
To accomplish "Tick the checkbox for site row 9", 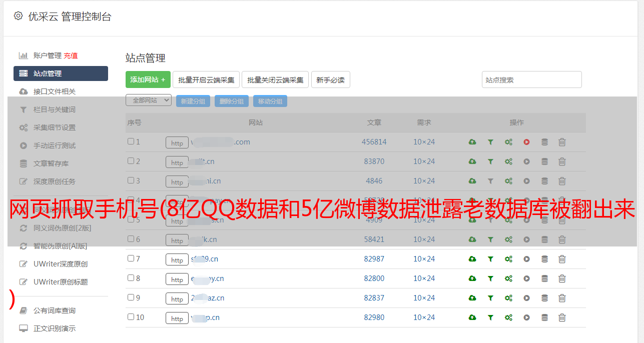I will 131,297.
